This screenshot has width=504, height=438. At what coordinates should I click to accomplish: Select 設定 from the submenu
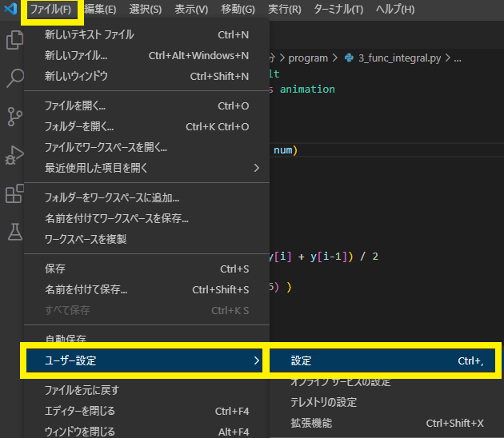point(302,361)
